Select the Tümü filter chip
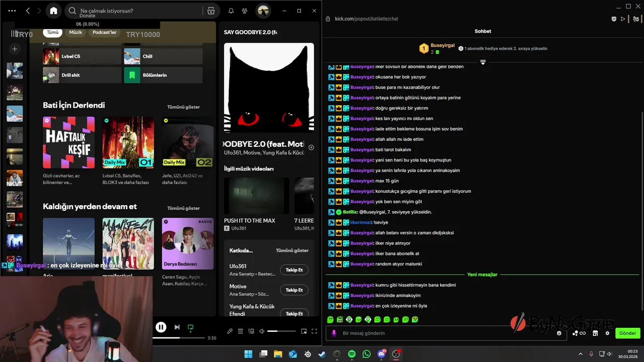 coord(53,32)
